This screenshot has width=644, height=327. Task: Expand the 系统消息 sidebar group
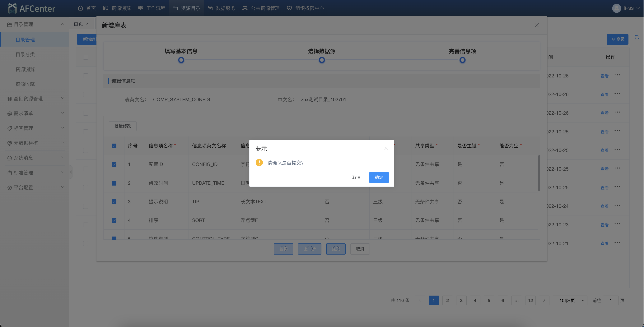point(63,157)
